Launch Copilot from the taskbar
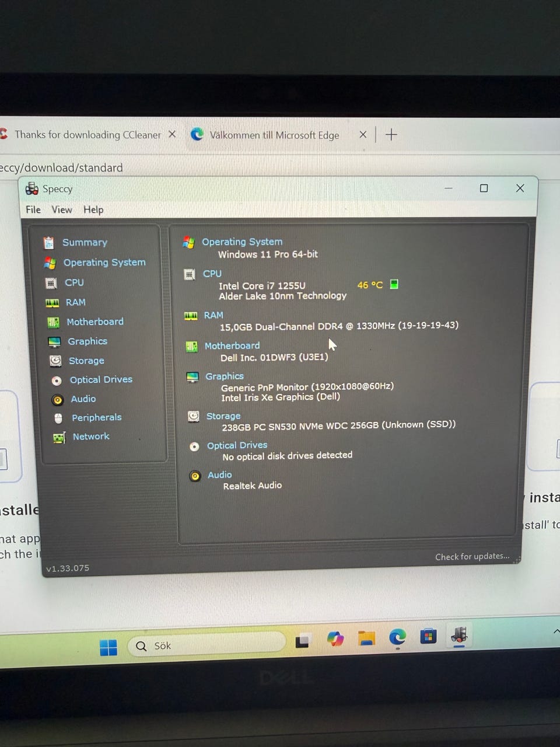This screenshot has width=560, height=747. (x=335, y=639)
